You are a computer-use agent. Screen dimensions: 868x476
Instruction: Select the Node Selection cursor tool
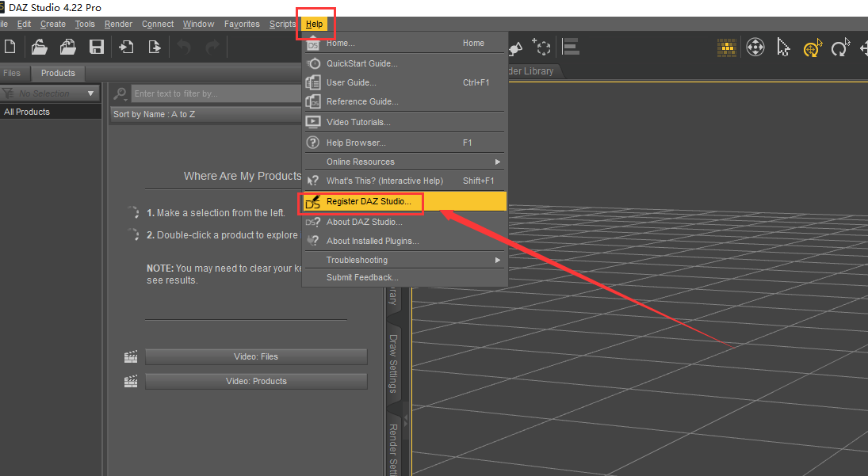(783, 47)
